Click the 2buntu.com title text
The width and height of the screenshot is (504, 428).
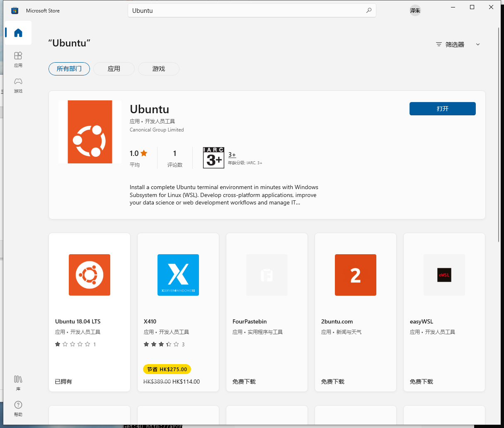click(337, 321)
